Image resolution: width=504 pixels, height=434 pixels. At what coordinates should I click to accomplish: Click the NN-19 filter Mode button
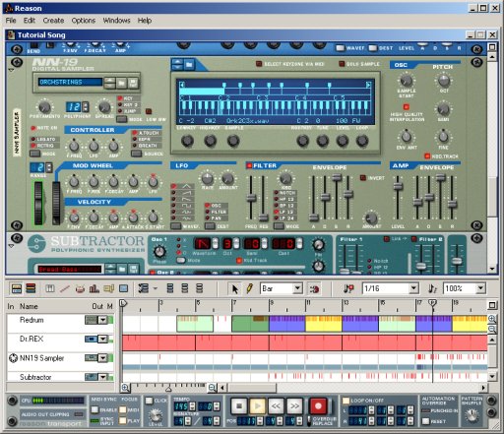[279, 226]
